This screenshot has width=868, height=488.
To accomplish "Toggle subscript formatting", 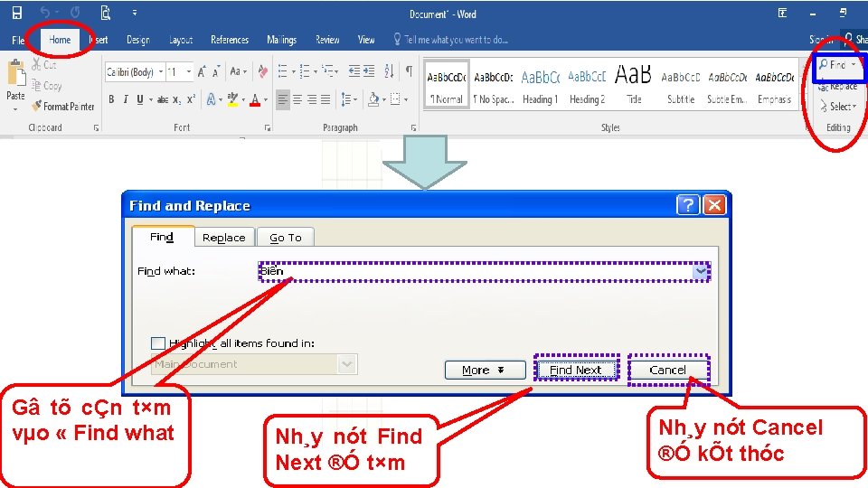I will pyautogui.click(x=176, y=99).
